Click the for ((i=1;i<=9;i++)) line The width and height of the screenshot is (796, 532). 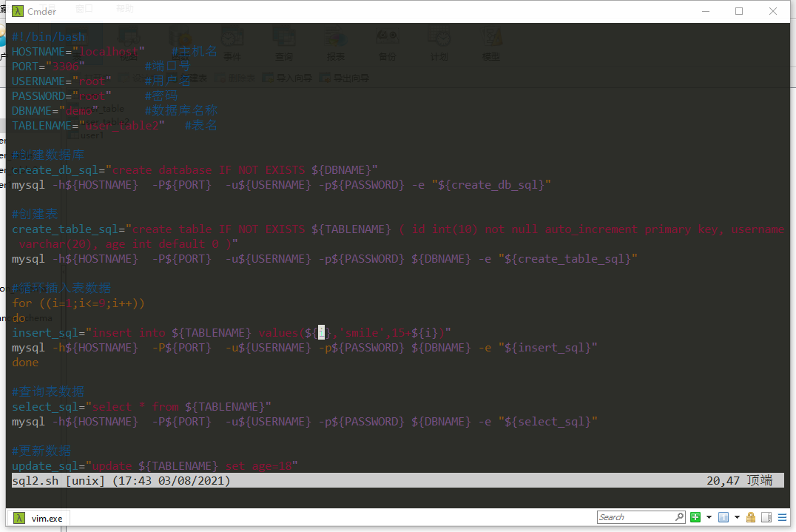pyautogui.click(x=78, y=303)
